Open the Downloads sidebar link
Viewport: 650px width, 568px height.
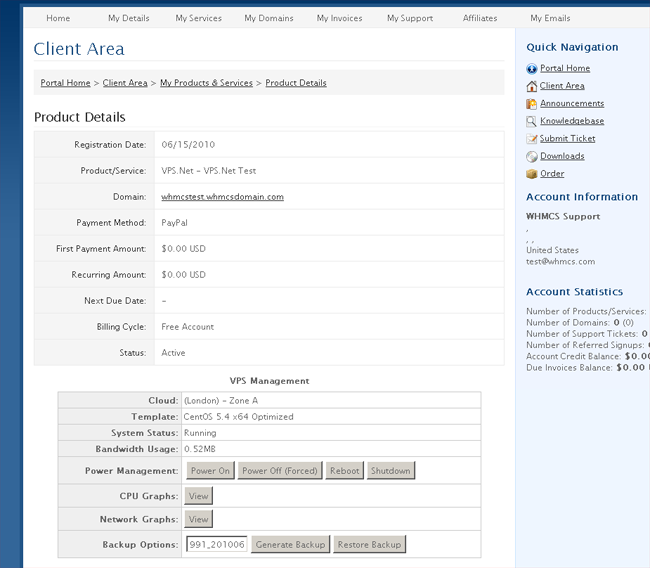[562, 156]
